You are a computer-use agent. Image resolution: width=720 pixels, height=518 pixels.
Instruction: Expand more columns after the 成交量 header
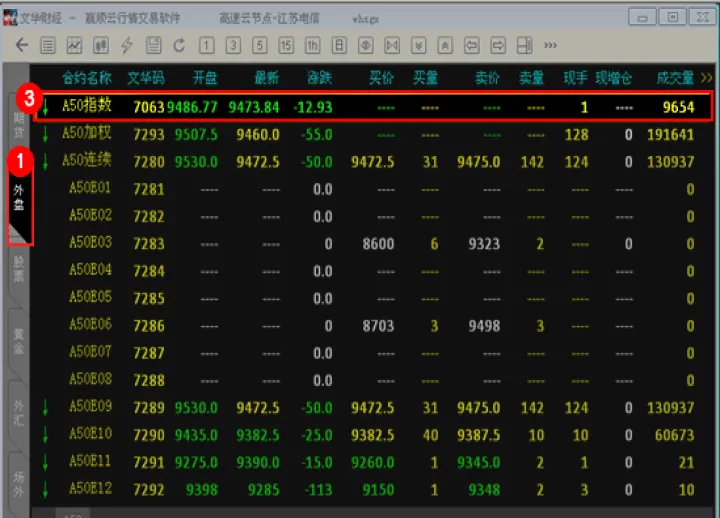pyautogui.click(x=707, y=77)
